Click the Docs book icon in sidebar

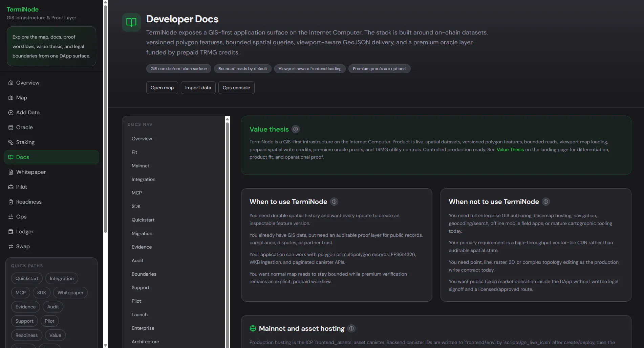coord(11,157)
